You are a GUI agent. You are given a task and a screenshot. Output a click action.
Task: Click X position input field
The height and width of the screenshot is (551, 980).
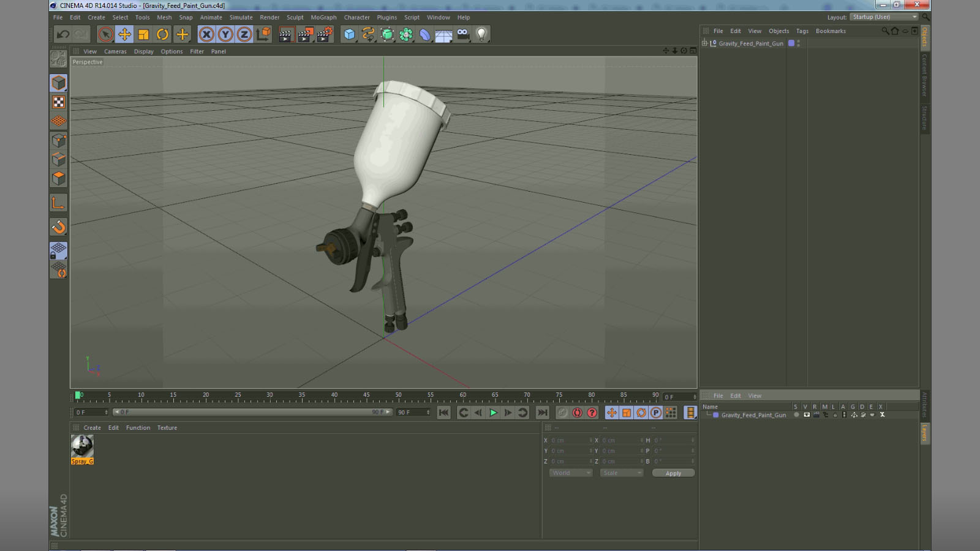tap(571, 441)
